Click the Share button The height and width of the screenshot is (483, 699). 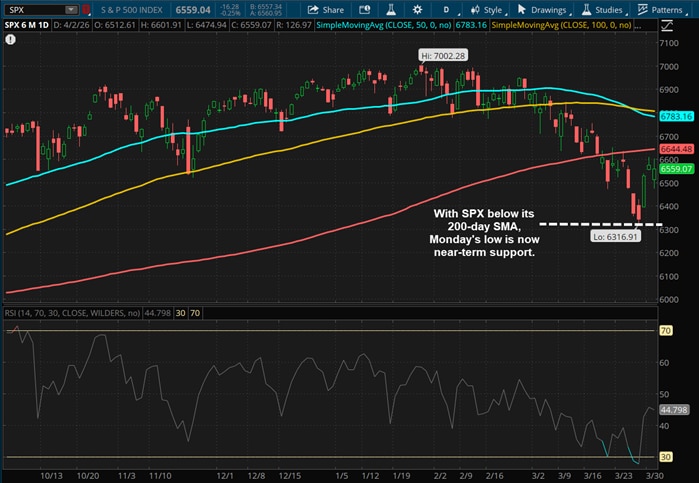tap(326, 10)
